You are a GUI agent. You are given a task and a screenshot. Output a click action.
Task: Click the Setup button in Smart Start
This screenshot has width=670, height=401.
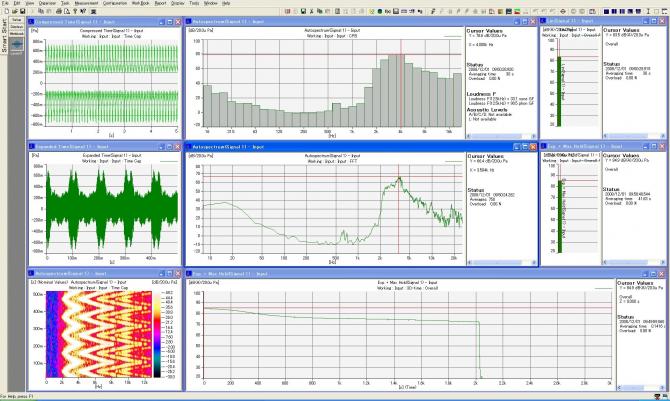17,19
